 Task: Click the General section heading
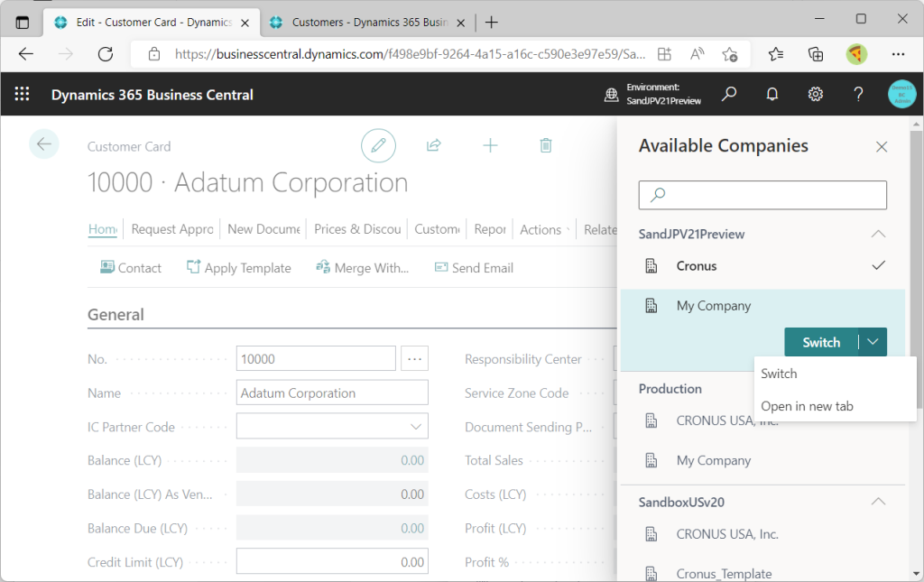click(115, 315)
